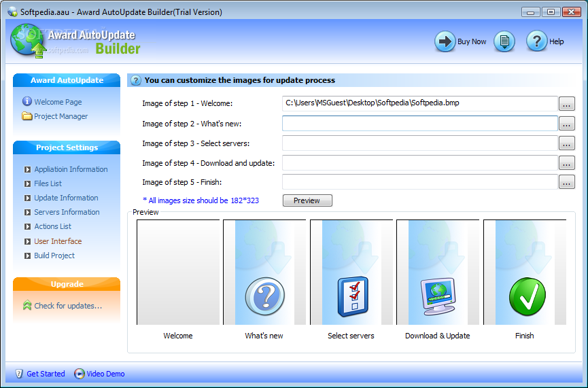
Task: Maximize the window from title bar
Action: click(x=551, y=12)
